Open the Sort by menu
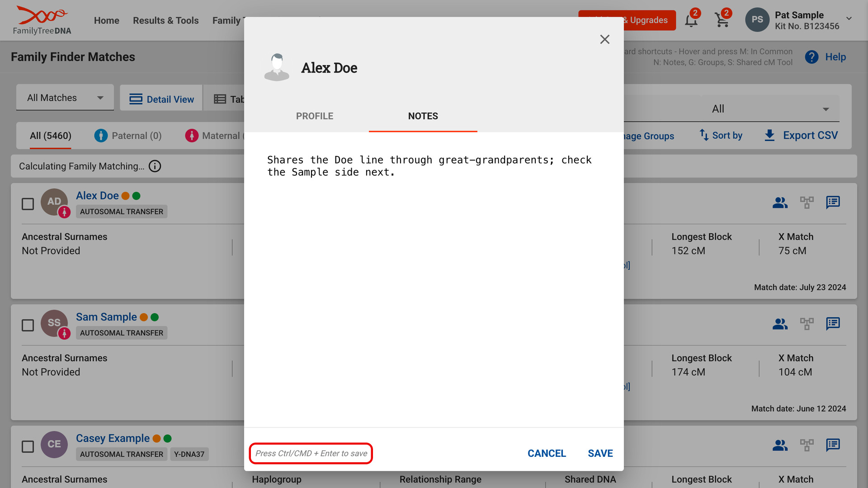 point(721,135)
